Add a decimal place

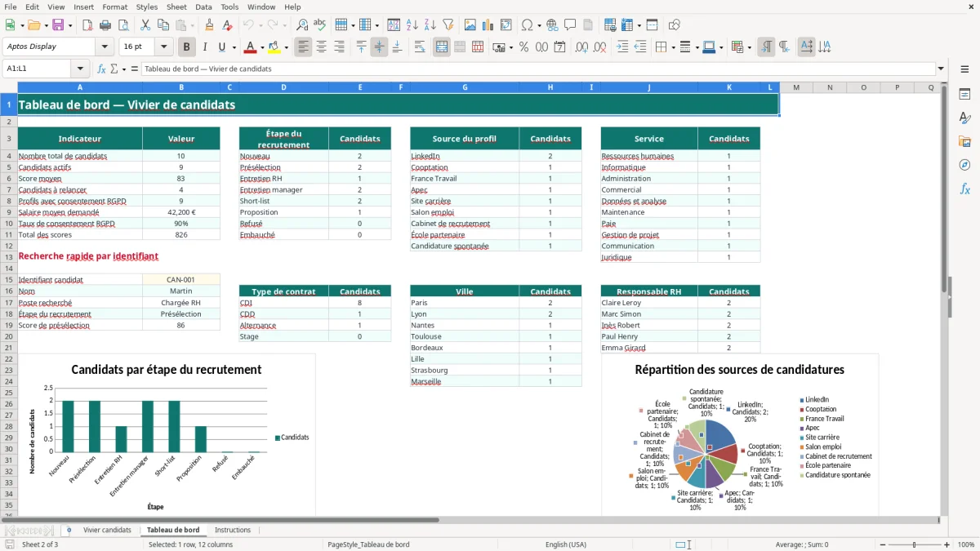pyautogui.click(x=581, y=47)
